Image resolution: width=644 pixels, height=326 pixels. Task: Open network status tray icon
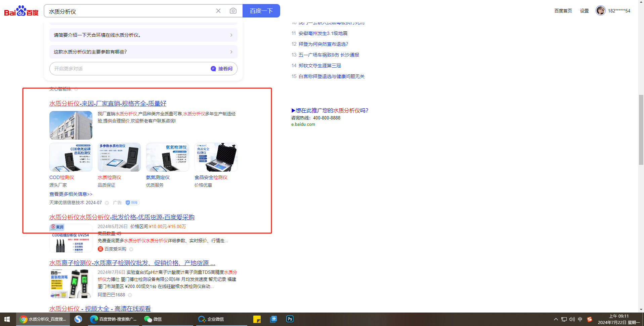click(564, 319)
